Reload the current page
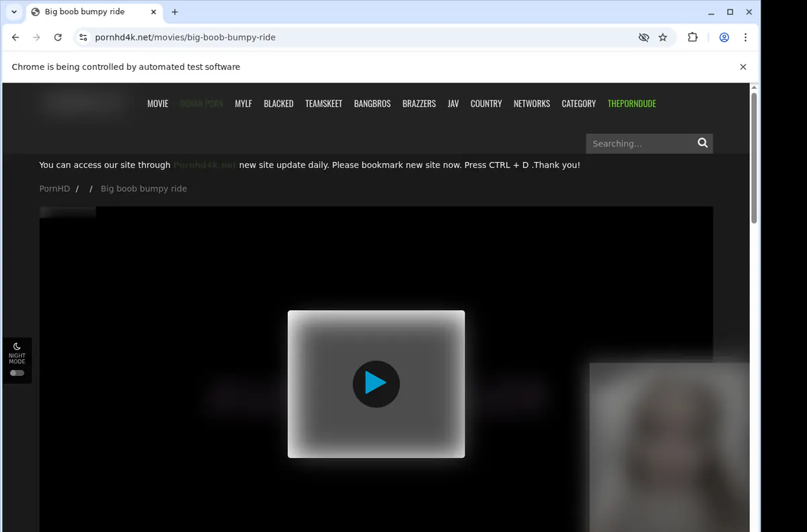 (x=58, y=38)
